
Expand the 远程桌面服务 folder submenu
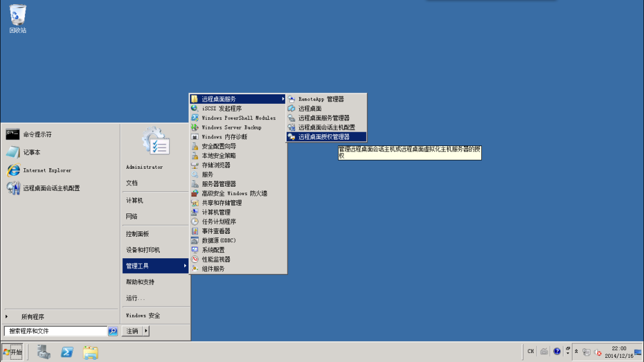pyautogui.click(x=238, y=99)
